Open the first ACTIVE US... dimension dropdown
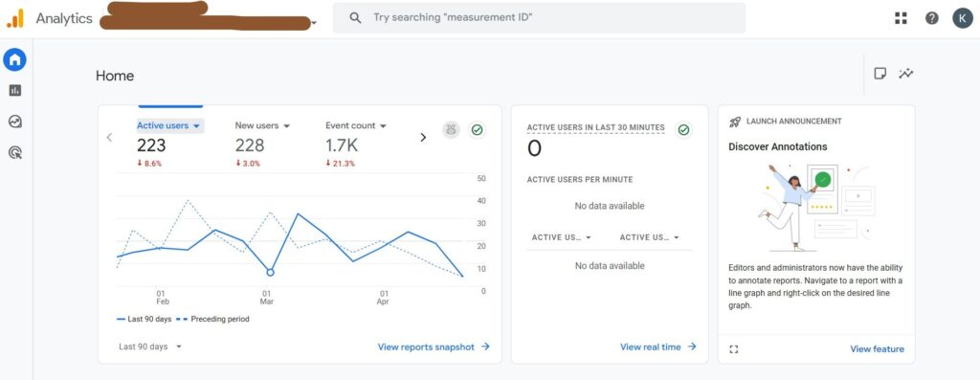 [561, 237]
